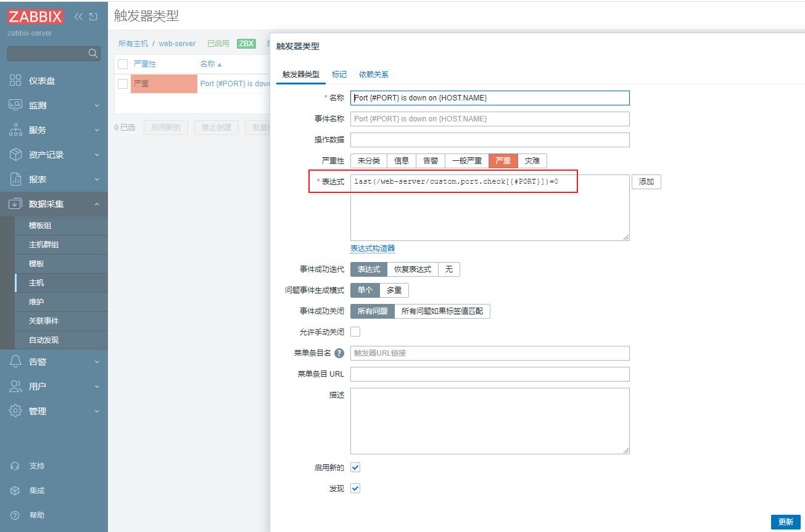
Task: Click the 报表 reports icon
Action: click(15, 179)
